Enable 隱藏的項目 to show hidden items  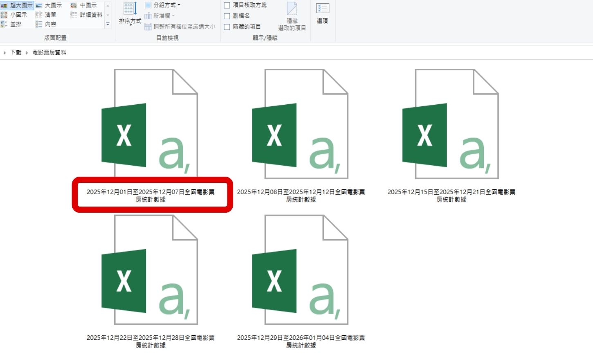(227, 27)
